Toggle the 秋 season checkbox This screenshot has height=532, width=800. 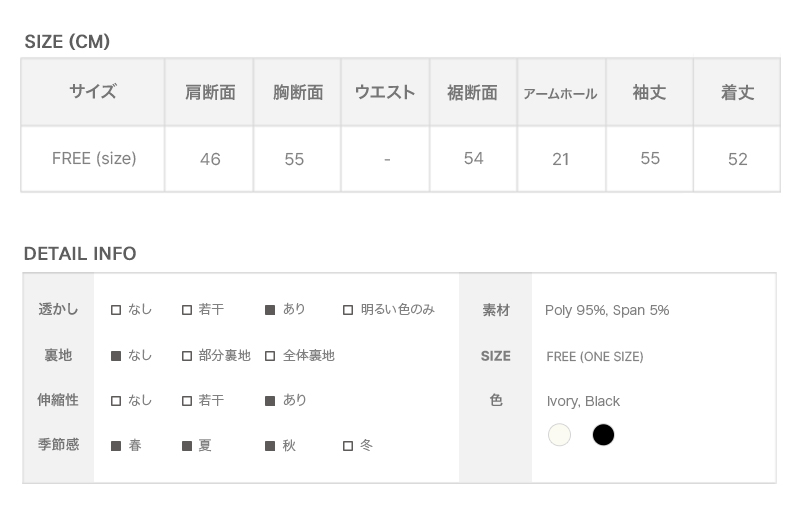click(270, 446)
